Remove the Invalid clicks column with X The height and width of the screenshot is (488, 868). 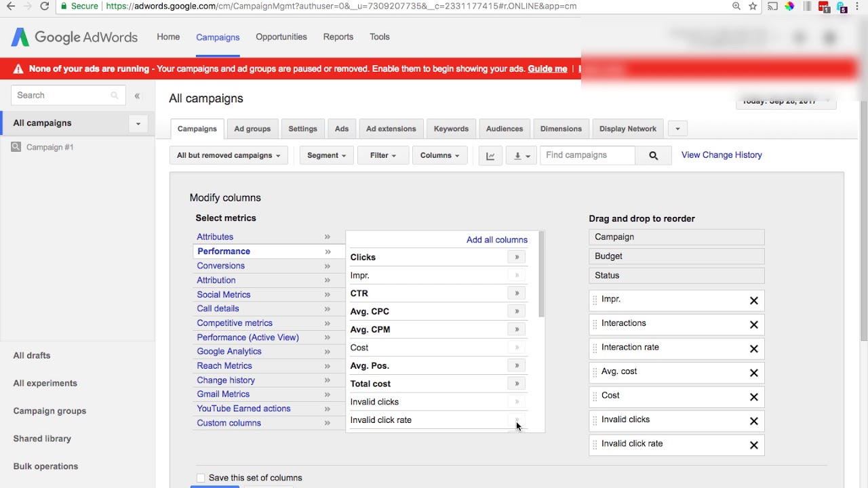click(x=753, y=421)
